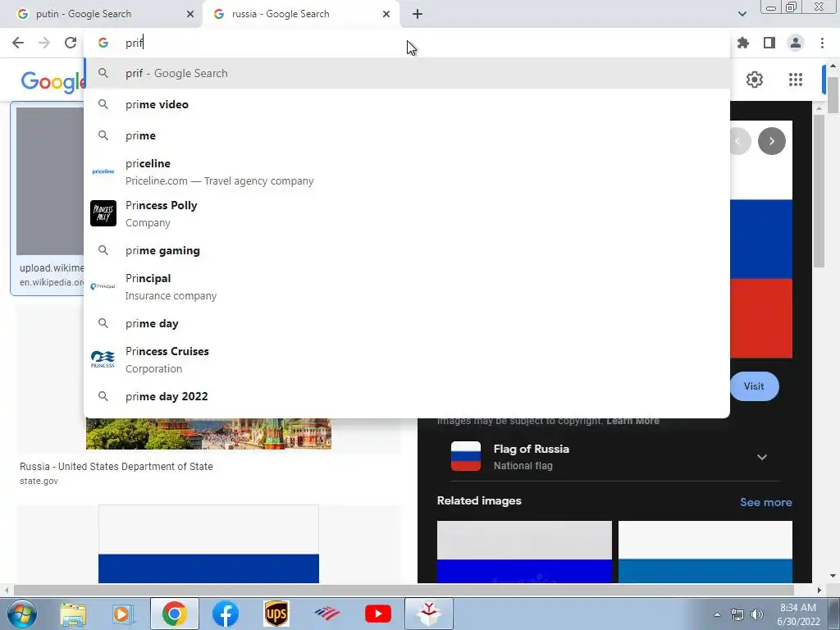
Task: Click the Principal logo icon
Action: [103, 286]
